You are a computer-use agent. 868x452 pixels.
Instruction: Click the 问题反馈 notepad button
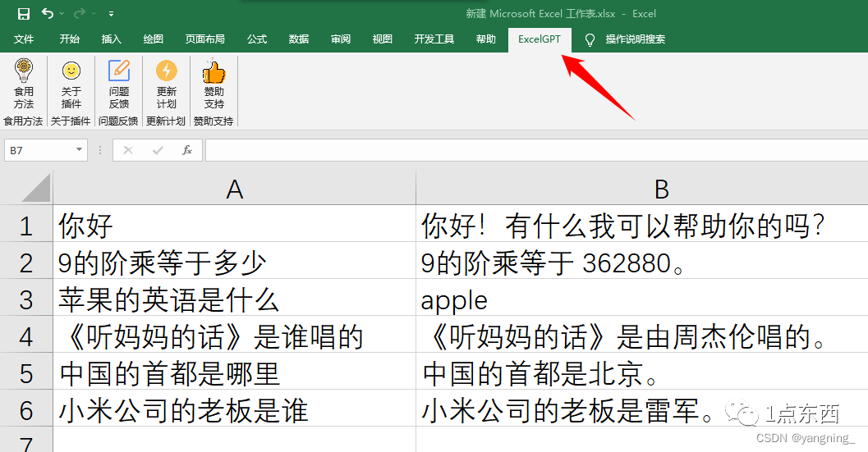point(119,84)
